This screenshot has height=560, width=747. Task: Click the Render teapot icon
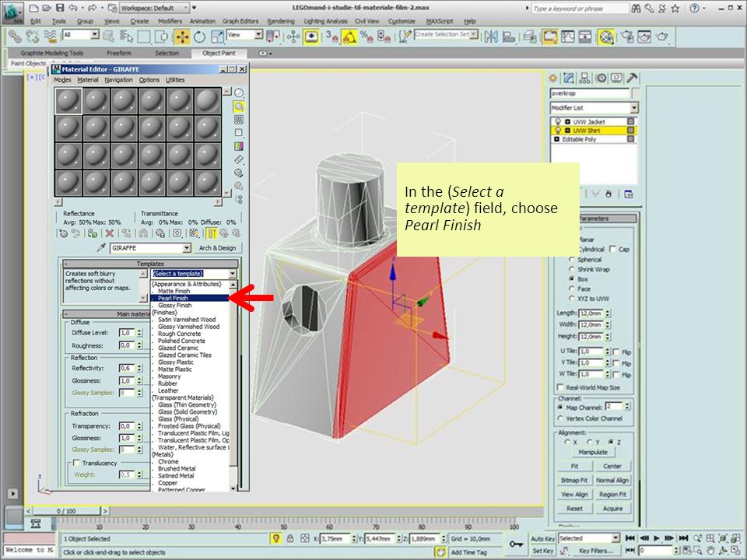662,37
